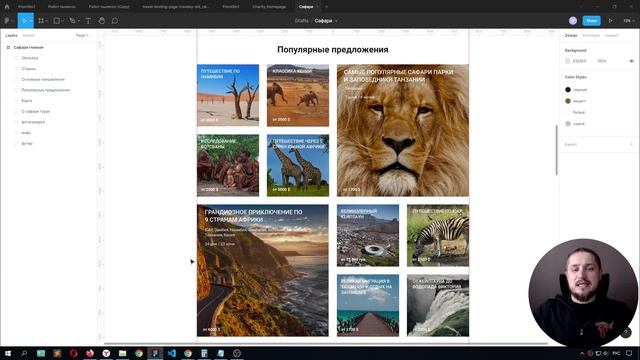Switch to the Prototype tab

click(591, 36)
